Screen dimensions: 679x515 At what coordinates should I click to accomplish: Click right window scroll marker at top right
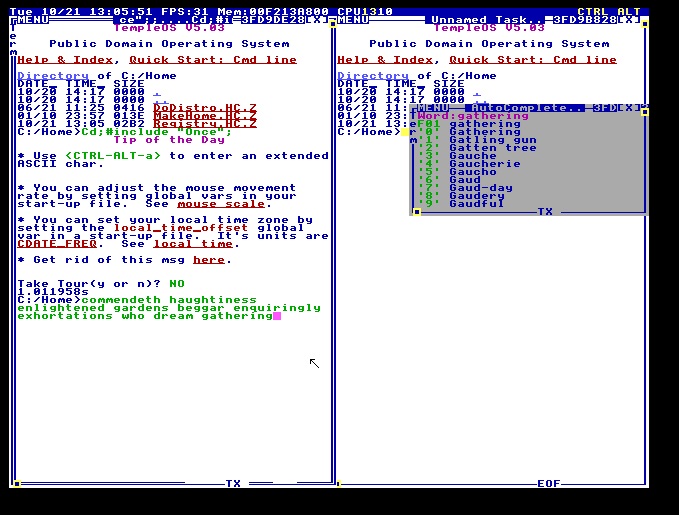pos(645,24)
